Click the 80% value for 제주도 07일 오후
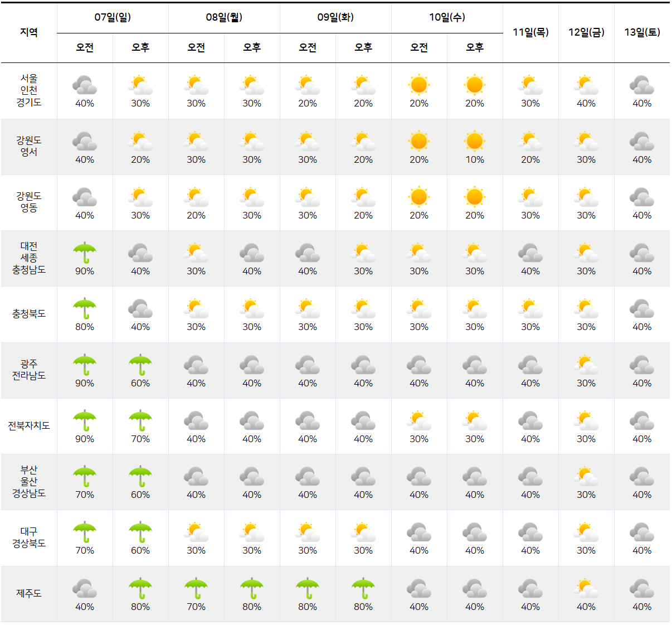This screenshot has width=672, height=625. tap(140, 607)
